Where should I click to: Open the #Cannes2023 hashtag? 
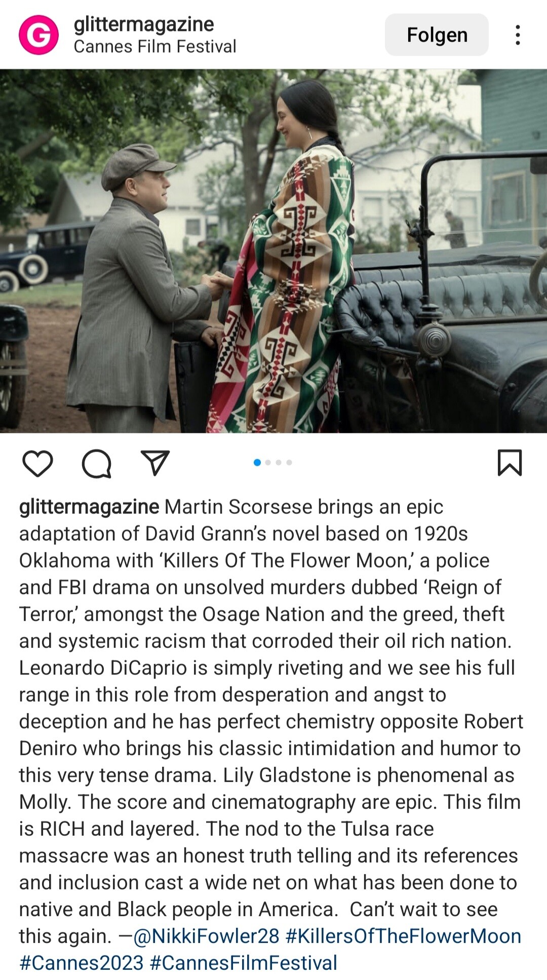82,963
